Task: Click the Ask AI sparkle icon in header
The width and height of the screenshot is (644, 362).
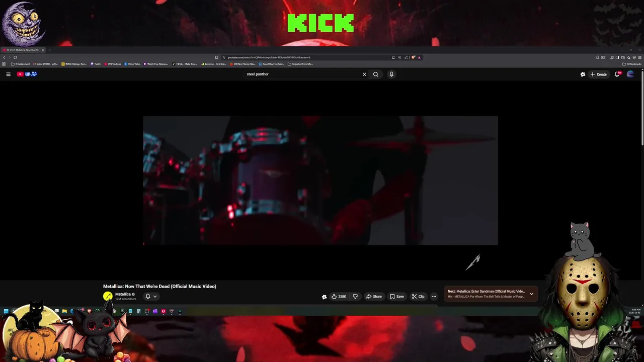Action: click(583, 74)
